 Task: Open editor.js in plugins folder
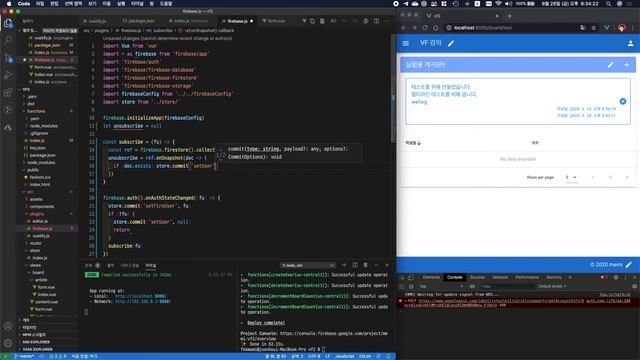pos(40,221)
